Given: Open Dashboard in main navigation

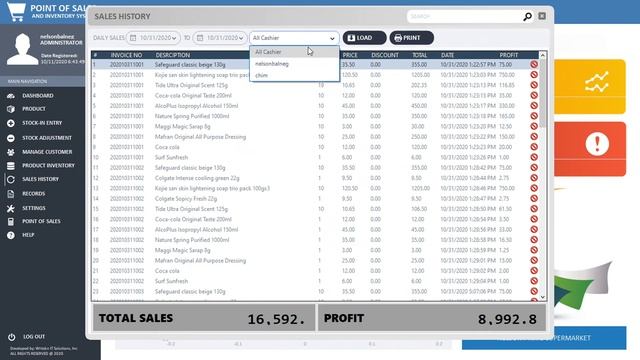Looking at the screenshot, I should [38, 96].
